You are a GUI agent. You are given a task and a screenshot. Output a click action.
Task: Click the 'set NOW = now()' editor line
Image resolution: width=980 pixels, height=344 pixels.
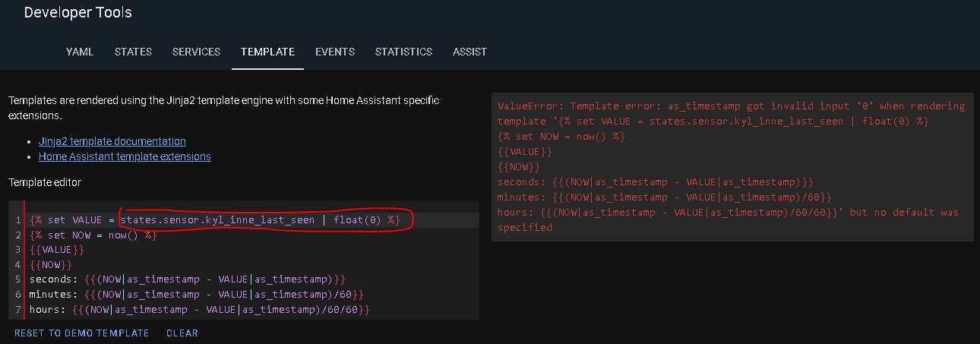93,235
